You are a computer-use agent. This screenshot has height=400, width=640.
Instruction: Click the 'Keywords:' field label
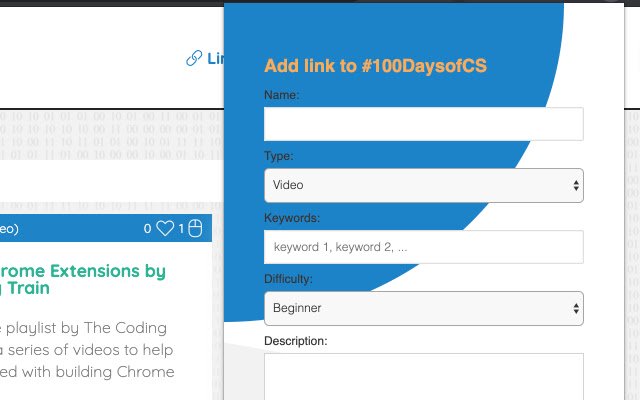click(292, 218)
